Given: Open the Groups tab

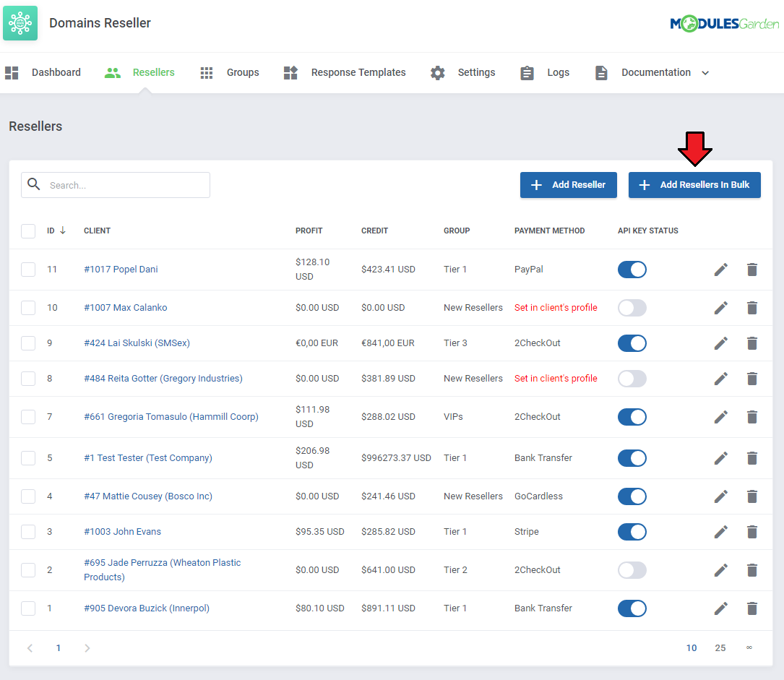Looking at the screenshot, I should [230, 73].
